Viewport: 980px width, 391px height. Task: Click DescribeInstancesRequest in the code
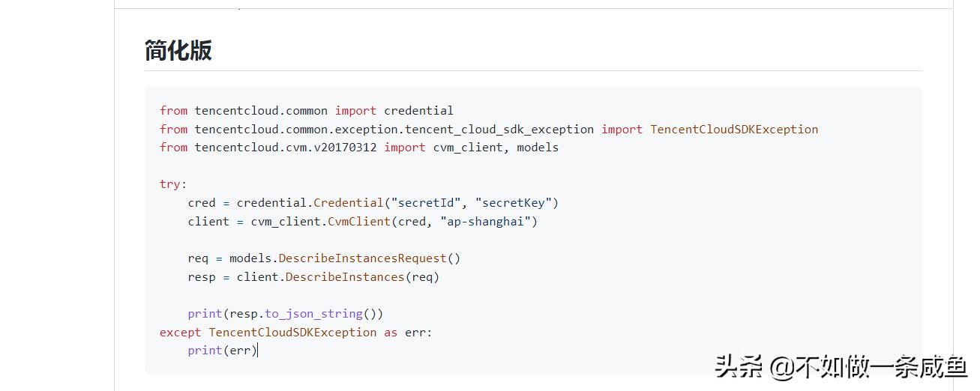[x=362, y=258]
